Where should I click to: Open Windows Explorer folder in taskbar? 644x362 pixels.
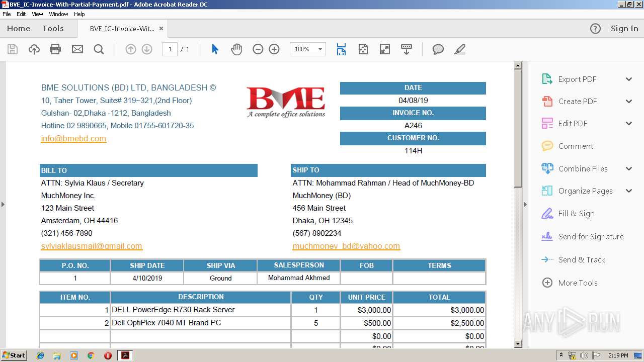57,355
